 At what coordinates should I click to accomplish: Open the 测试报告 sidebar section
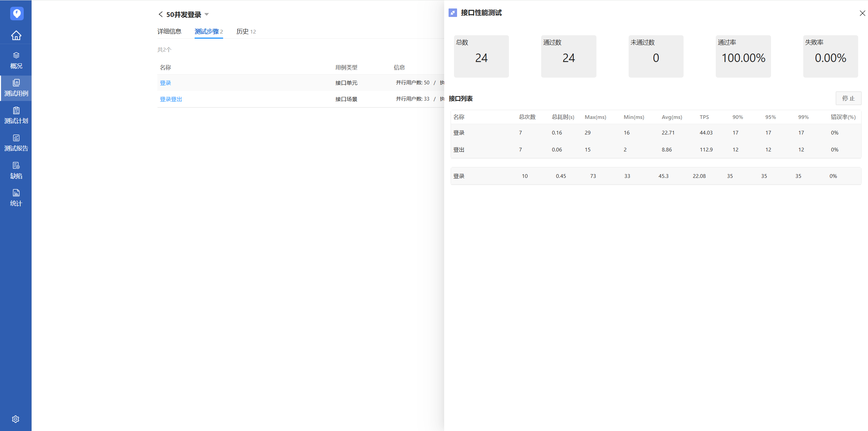click(x=16, y=143)
